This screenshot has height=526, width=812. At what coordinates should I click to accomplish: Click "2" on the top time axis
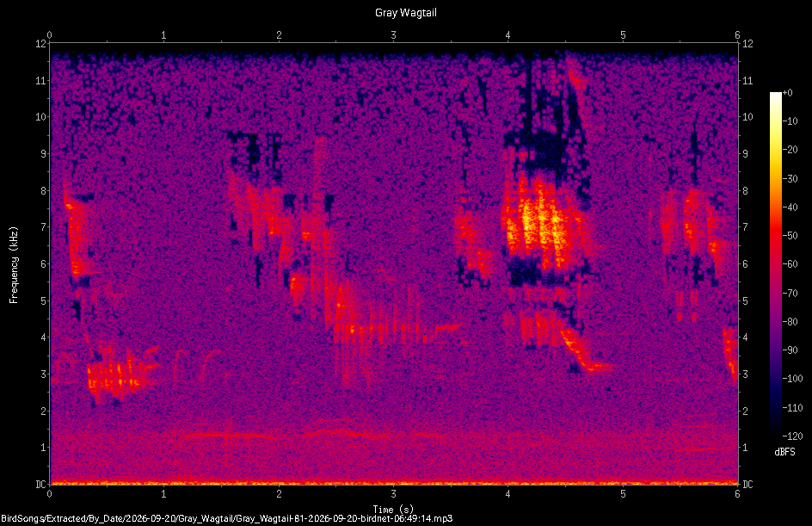coord(279,35)
